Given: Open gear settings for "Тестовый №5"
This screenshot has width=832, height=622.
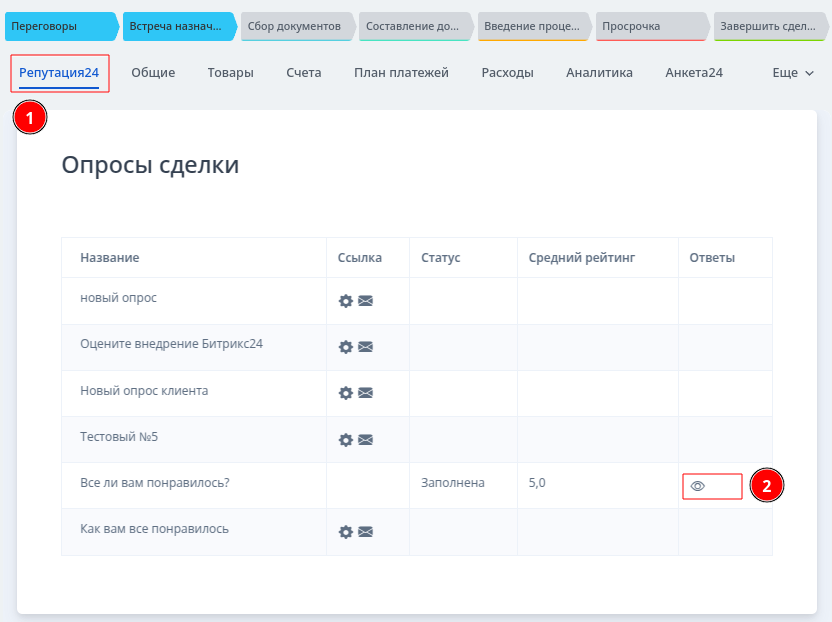Looking at the screenshot, I should click(346, 439).
